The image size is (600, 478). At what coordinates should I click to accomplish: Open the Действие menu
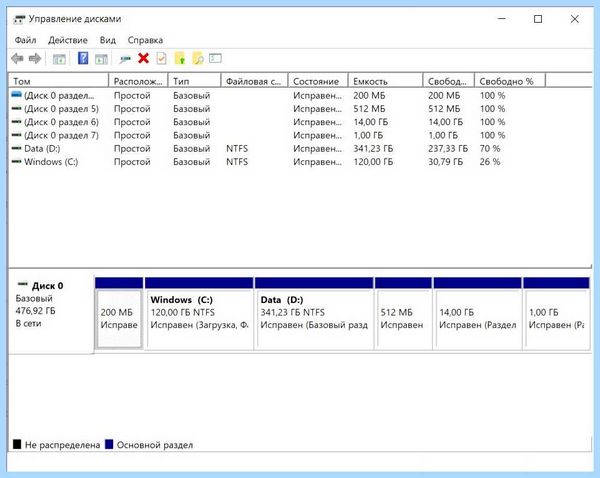click(x=68, y=40)
